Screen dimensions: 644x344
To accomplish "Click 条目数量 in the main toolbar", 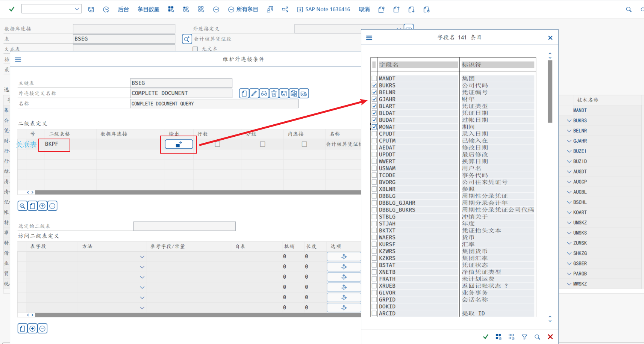I will (148, 9).
